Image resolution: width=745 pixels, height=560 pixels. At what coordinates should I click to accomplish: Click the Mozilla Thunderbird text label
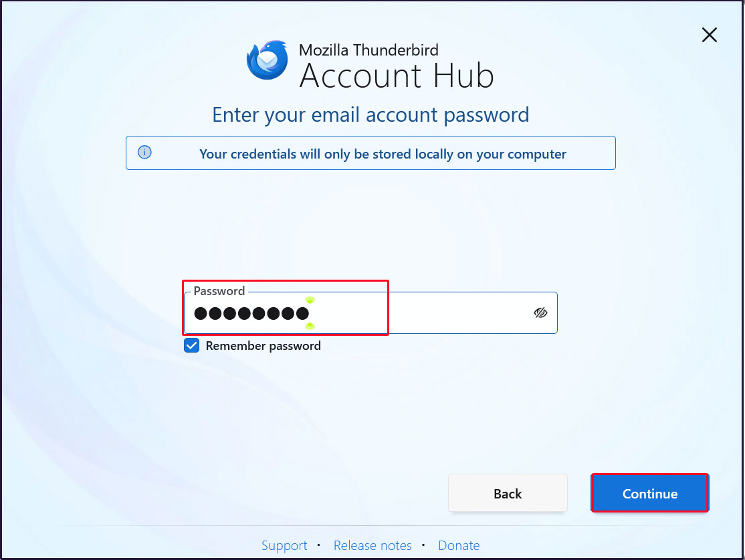coord(368,50)
